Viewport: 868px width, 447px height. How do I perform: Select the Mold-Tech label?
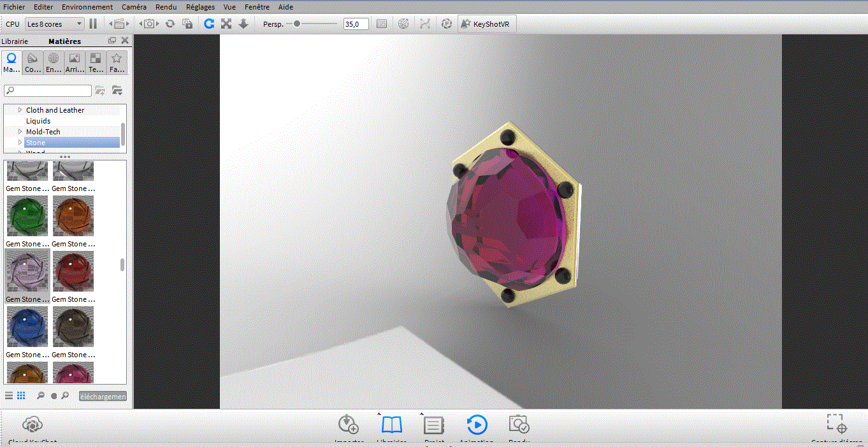[x=43, y=132]
